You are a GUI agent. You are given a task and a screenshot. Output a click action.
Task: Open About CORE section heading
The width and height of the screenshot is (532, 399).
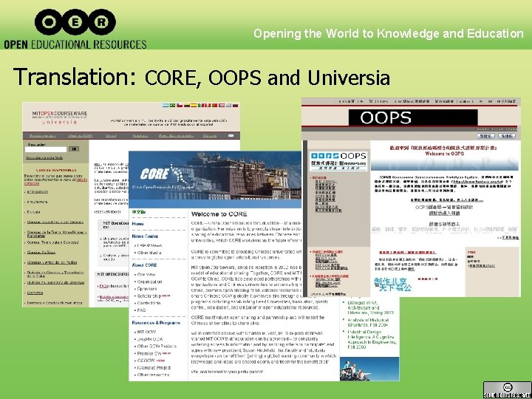pos(144,265)
